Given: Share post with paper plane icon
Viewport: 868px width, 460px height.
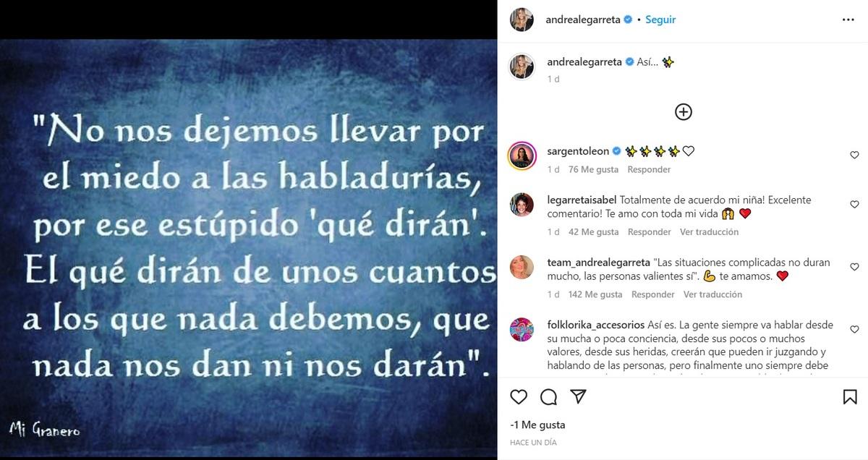Looking at the screenshot, I should click(578, 396).
